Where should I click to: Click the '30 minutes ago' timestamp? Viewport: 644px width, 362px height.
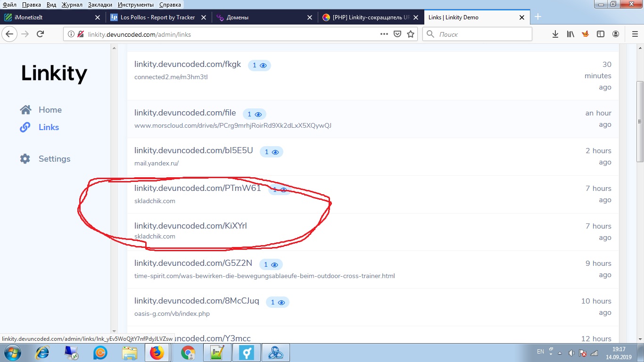click(x=598, y=76)
